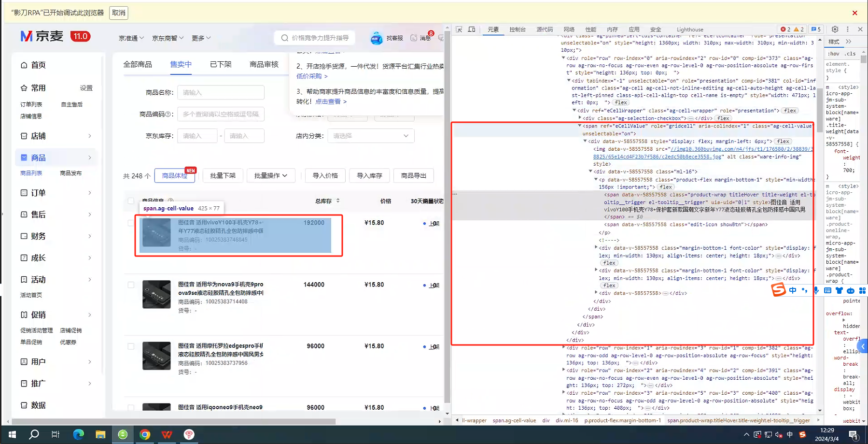Click the 取消 button on debugging banner
This screenshot has width=868, height=444.
tap(119, 13)
